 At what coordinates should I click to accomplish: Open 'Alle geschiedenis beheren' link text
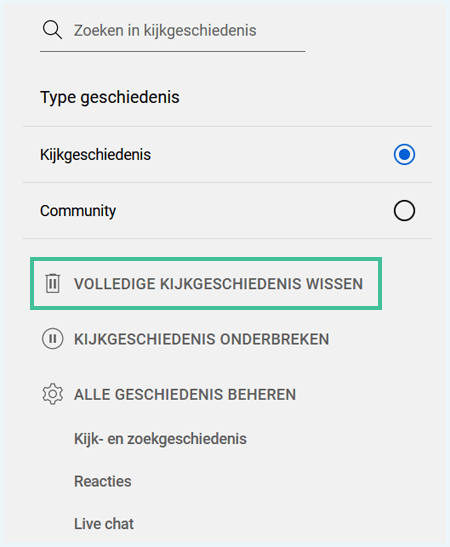click(185, 395)
